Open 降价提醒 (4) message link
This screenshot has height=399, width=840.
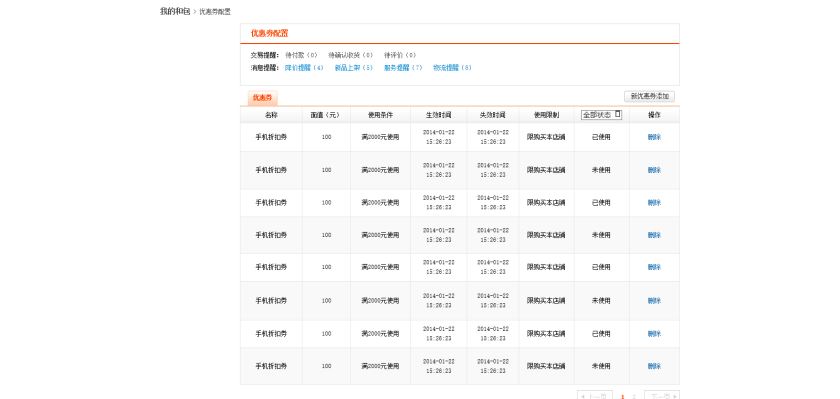click(x=304, y=68)
